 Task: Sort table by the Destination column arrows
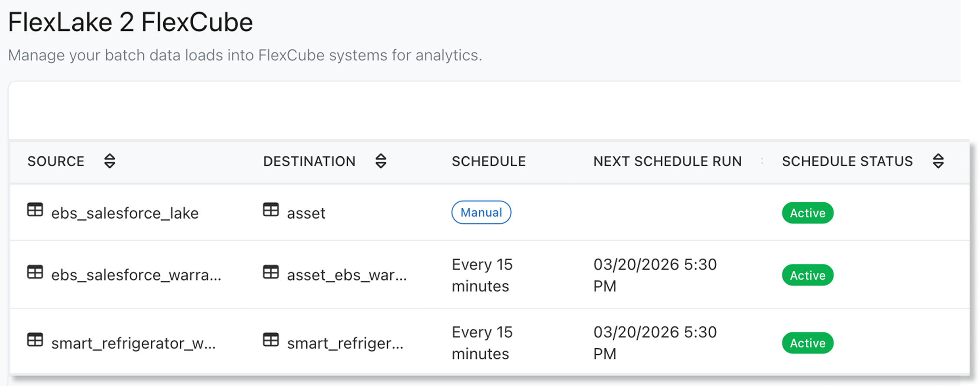[x=381, y=161]
